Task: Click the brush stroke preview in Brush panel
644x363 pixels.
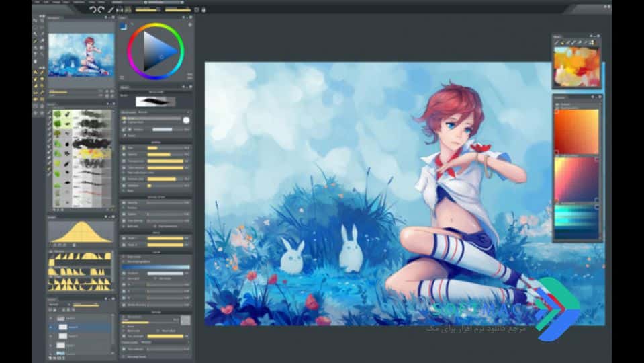Action: click(156, 101)
